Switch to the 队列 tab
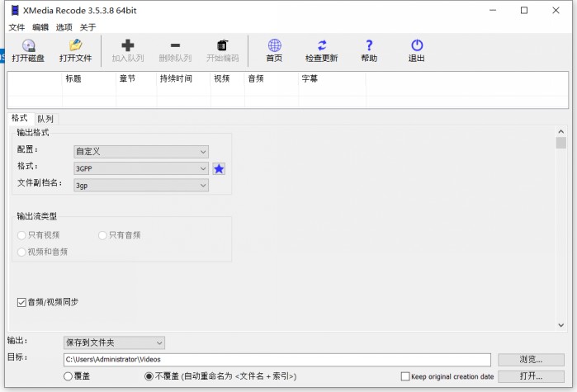This screenshot has height=392, width=577. pos(45,119)
